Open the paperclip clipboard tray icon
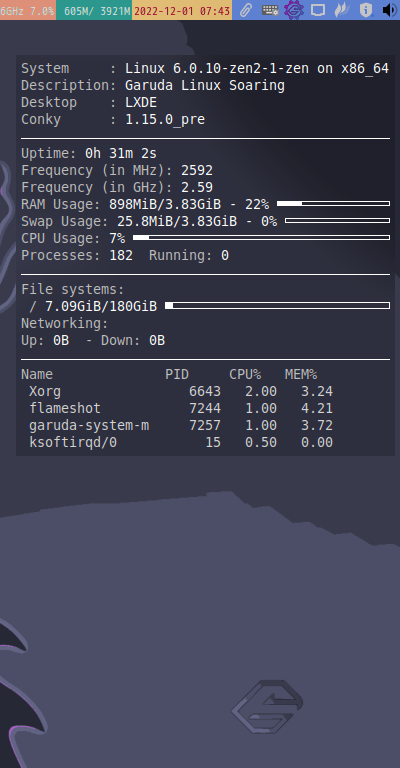Image resolution: width=400 pixels, height=768 pixels. (246, 10)
